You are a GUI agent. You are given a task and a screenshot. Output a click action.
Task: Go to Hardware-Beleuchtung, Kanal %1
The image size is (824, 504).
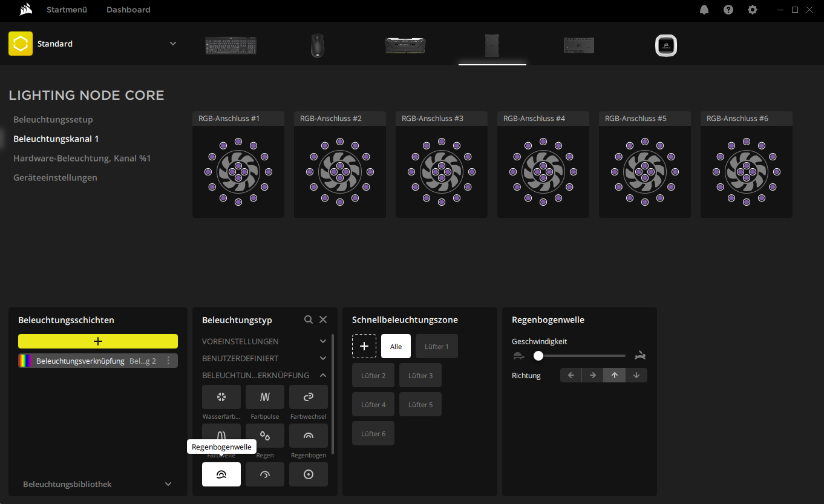(x=82, y=159)
